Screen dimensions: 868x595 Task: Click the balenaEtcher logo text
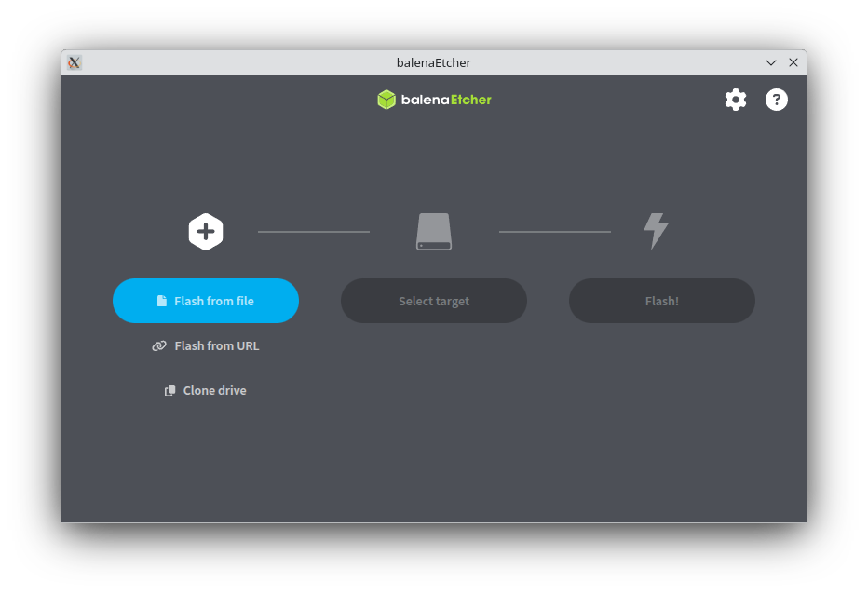click(446, 100)
